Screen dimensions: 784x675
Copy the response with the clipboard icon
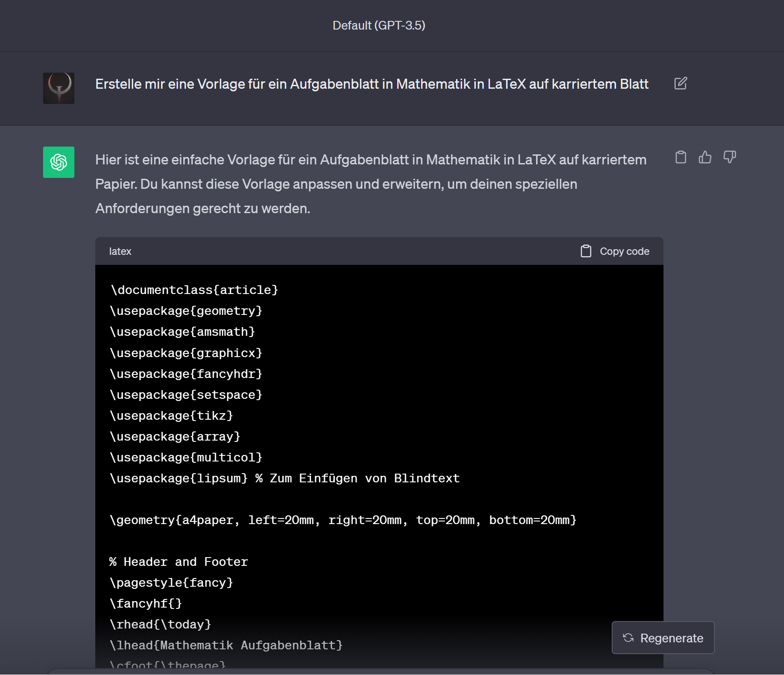[680, 157]
